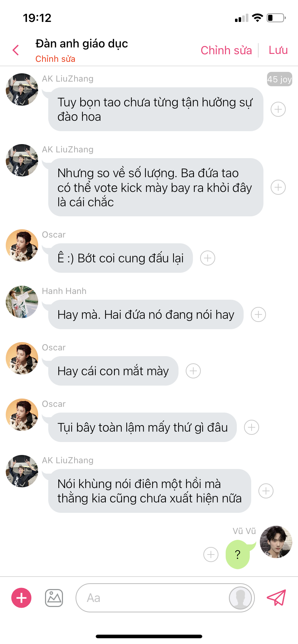Tap Hanh Hanh's profile picture
The width and height of the screenshot is (298, 644).
click(x=22, y=302)
